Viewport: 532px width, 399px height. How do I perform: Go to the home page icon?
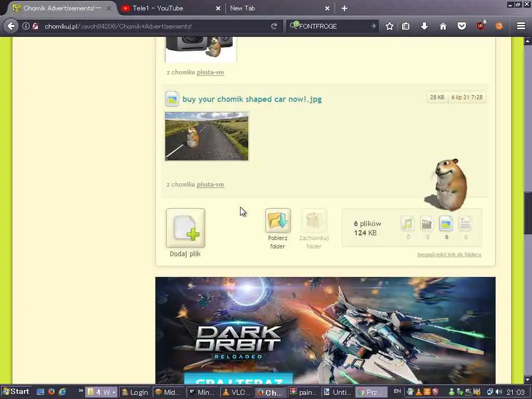(x=443, y=26)
